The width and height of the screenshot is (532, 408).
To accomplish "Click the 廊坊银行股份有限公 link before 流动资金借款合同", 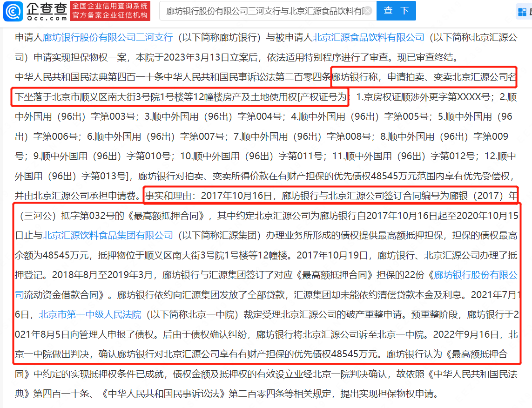I will click(476, 275).
